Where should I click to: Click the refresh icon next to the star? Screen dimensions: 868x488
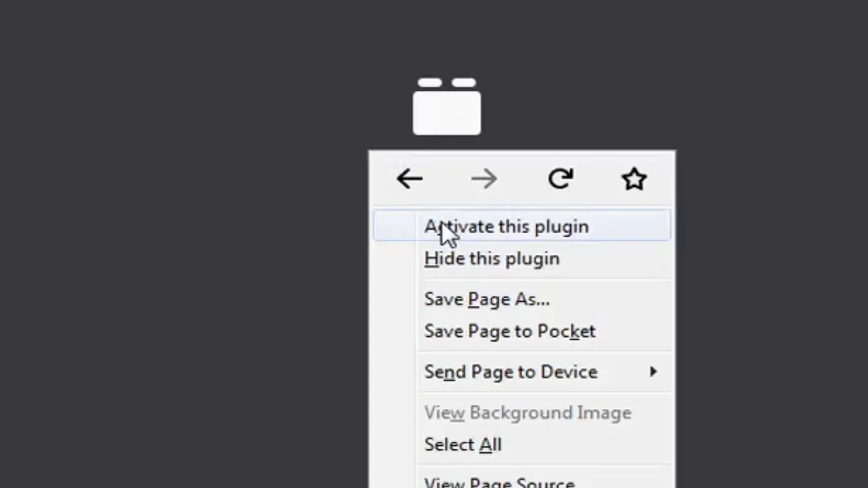[560, 179]
